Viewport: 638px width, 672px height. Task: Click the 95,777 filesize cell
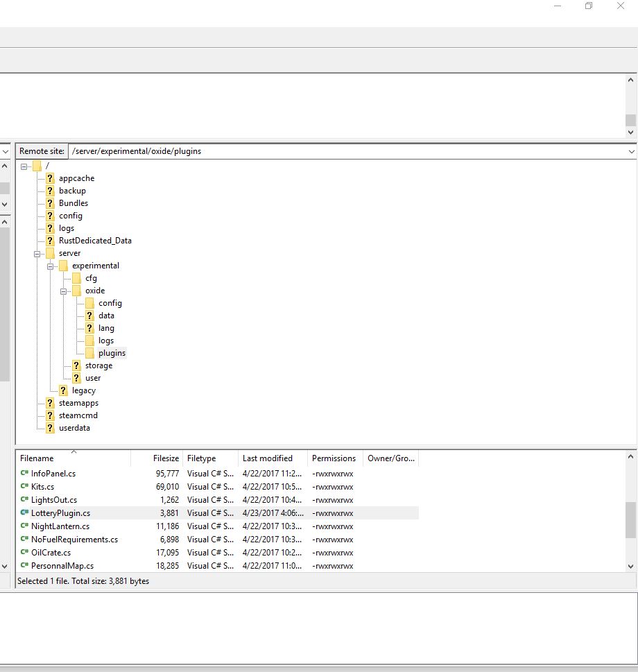coord(167,474)
